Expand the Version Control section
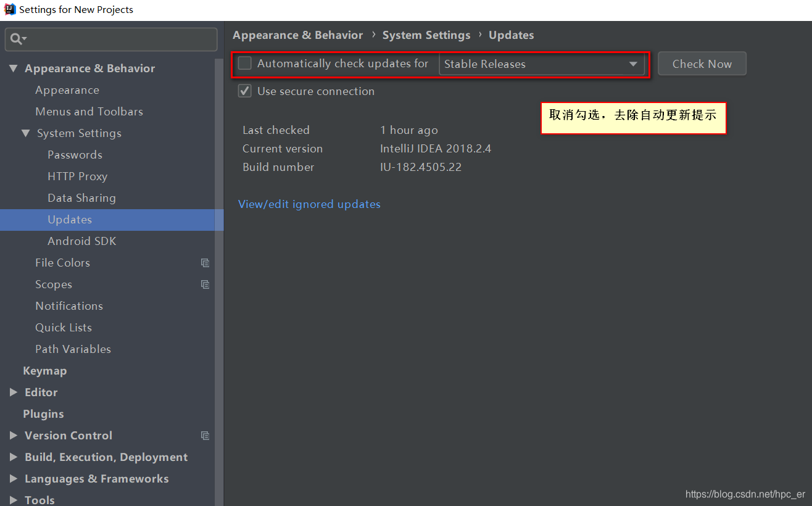 pyautogui.click(x=14, y=436)
